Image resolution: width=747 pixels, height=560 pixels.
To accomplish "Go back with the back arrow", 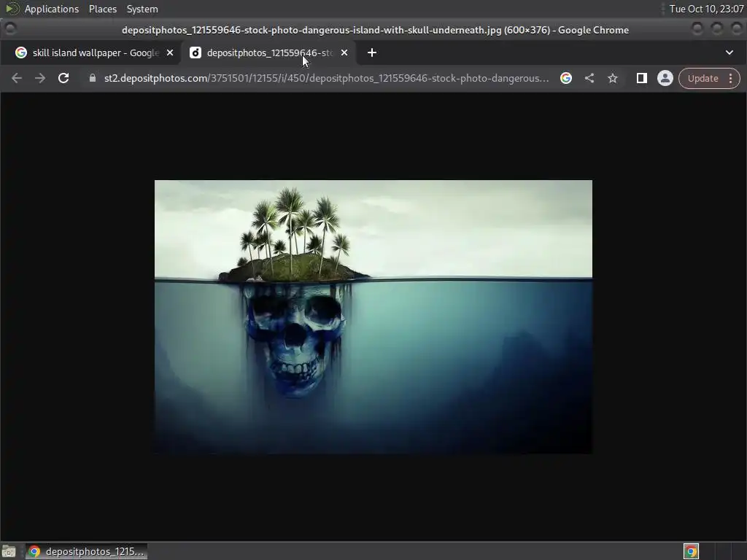I will 17,78.
